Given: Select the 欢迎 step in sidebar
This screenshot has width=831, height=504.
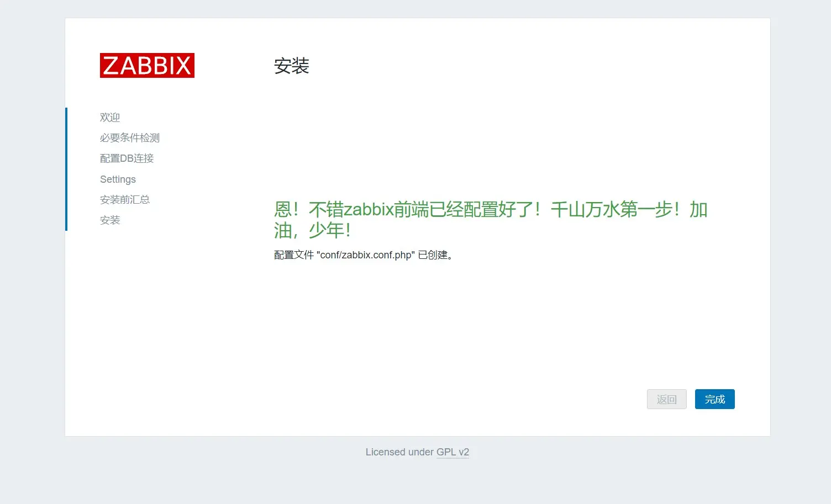Looking at the screenshot, I should tap(110, 117).
